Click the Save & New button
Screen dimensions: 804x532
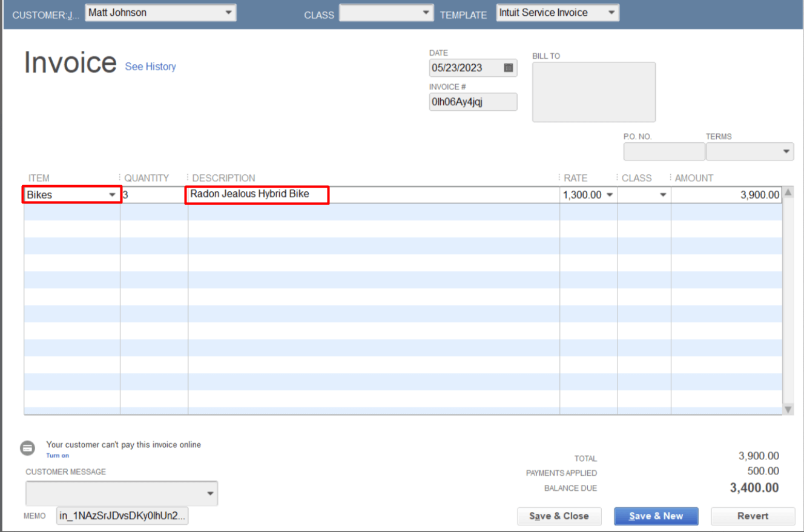coord(656,516)
